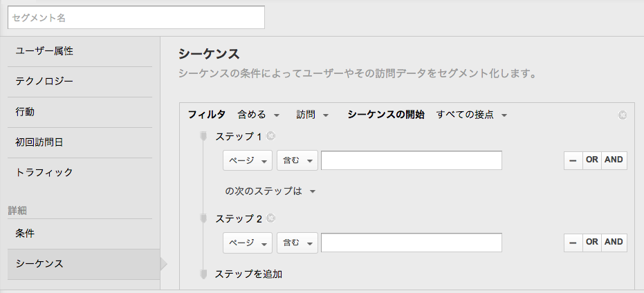Select the ユーザー属性 sidebar tab
The image size is (644, 293).
(x=80, y=51)
